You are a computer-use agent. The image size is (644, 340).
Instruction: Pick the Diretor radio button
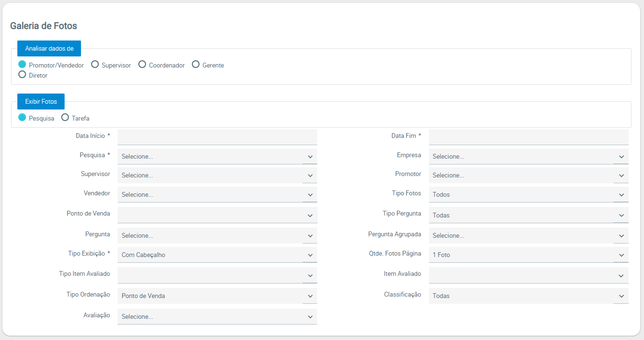pyautogui.click(x=22, y=75)
